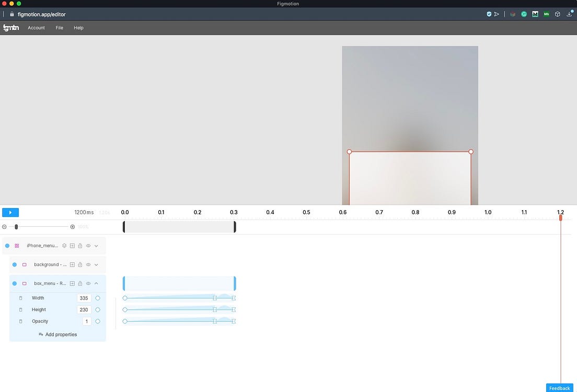Click the layers stack icon on iPhone_menu row
Viewport: 577px width, 392px height.
(x=64, y=246)
